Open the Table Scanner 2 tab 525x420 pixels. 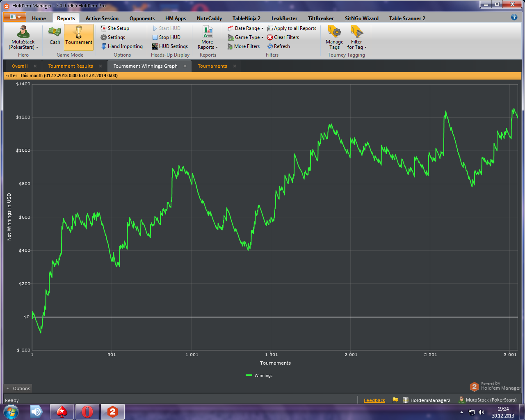click(407, 18)
